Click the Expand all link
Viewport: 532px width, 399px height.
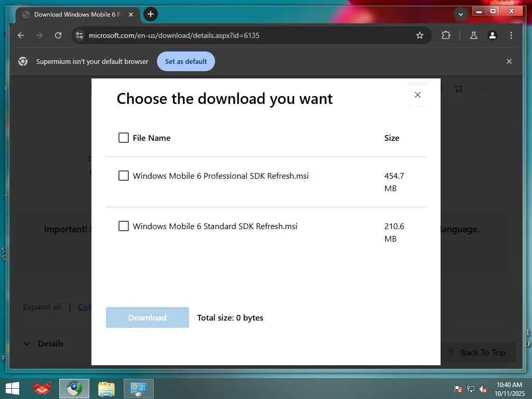42,307
